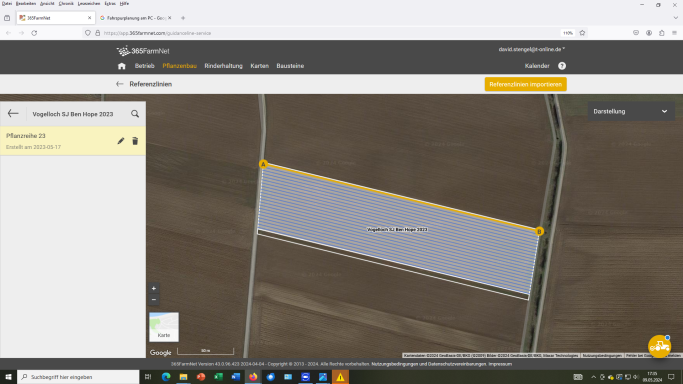The width and height of the screenshot is (683, 384).
Task: Open the Pflanzenbau menu
Action: (x=179, y=66)
